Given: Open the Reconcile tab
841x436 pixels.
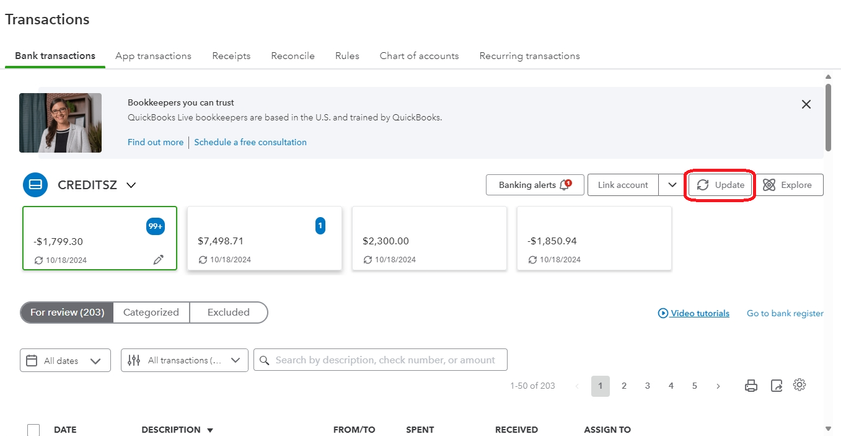Looking at the screenshot, I should click(292, 56).
